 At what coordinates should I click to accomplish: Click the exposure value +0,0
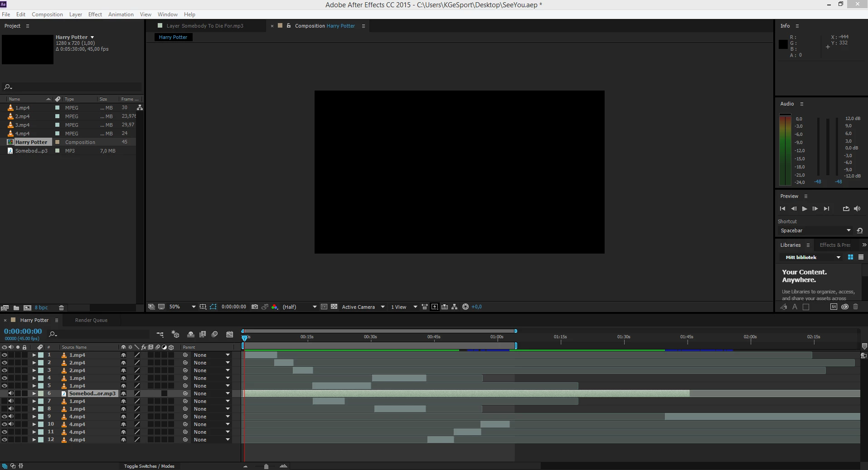coord(477,307)
